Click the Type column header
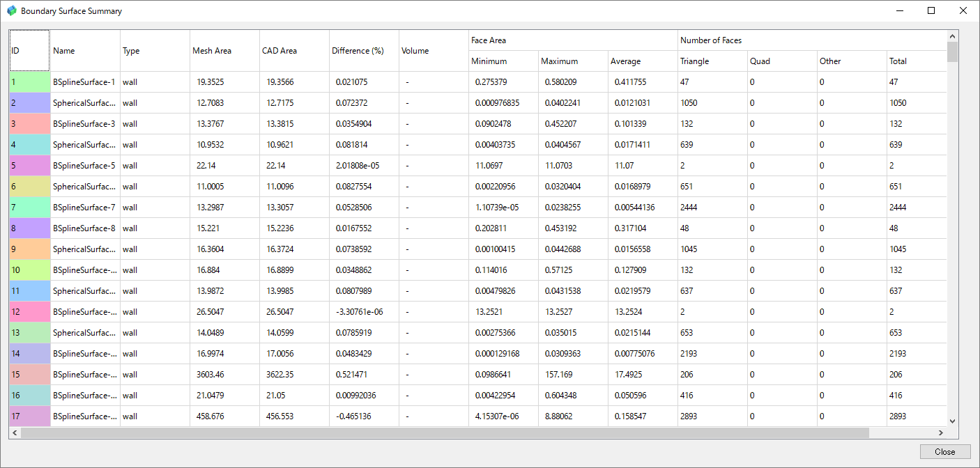The width and height of the screenshot is (980, 468). (x=155, y=51)
